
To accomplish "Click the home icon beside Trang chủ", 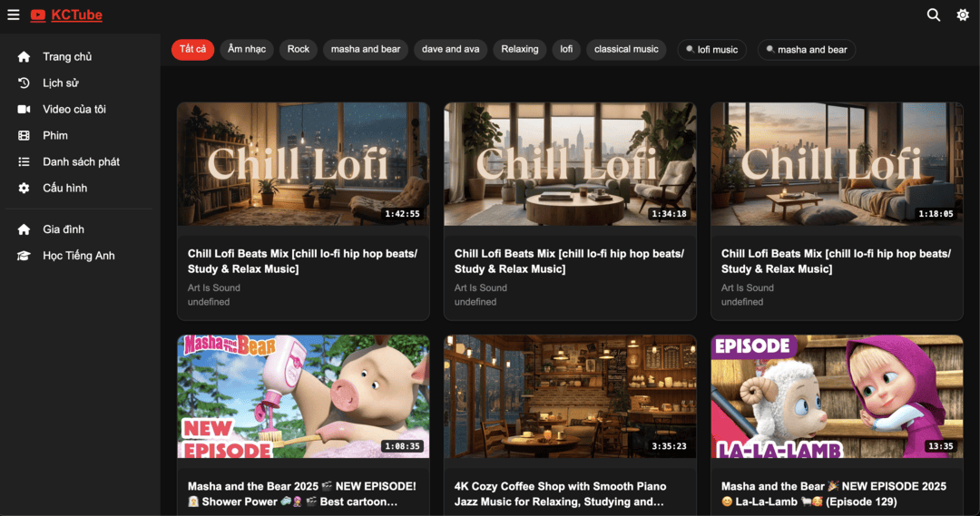I will pos(24,57).
